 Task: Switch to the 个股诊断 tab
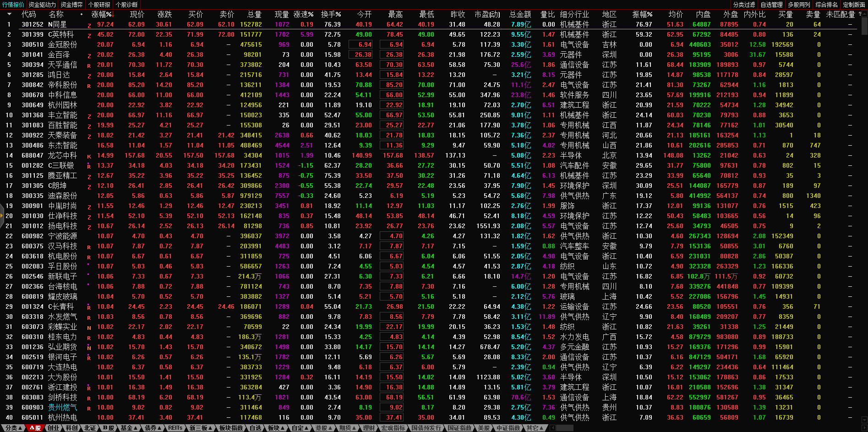[x=127, y=5]
